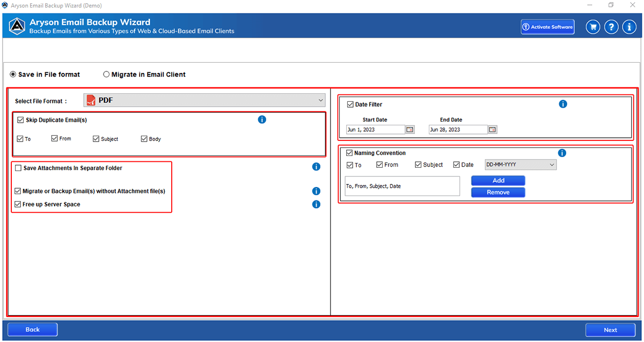Uncheck From under Naming Convention
Image resolution: width=644 pixels, height=342 pixels.
[379, 165]
